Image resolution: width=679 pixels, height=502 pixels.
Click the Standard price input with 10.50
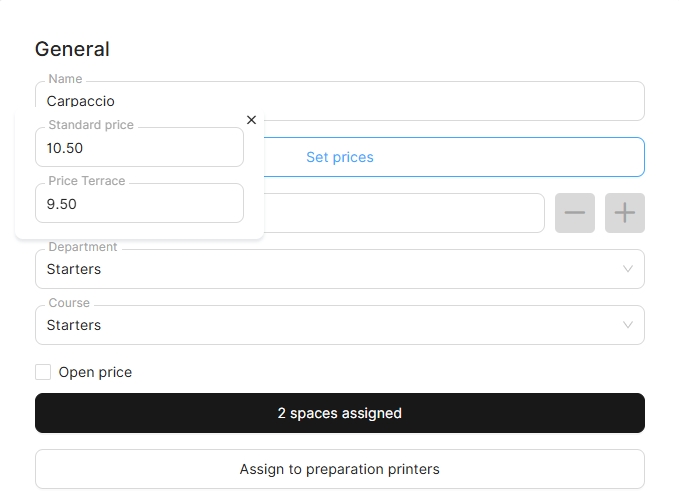(139, 148)
